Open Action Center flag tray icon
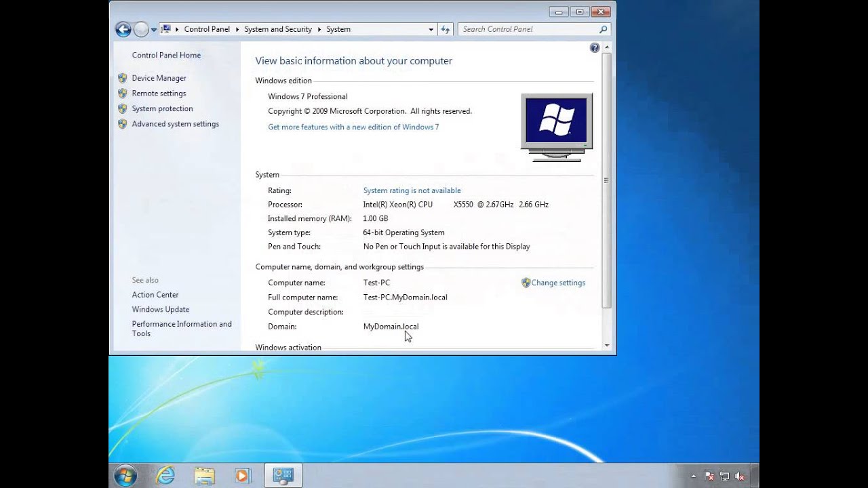This screenshot has width=868, height=488. pos(709,476)
